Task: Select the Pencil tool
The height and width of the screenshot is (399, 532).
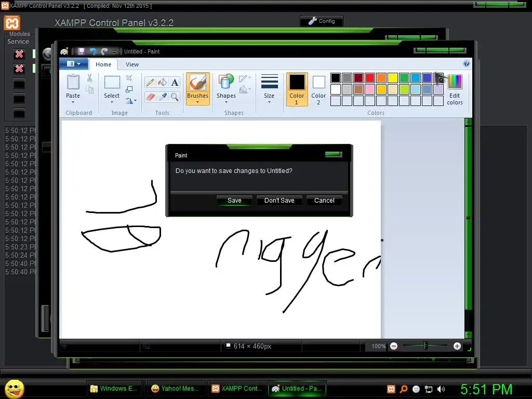Action: tap(150, 83)
